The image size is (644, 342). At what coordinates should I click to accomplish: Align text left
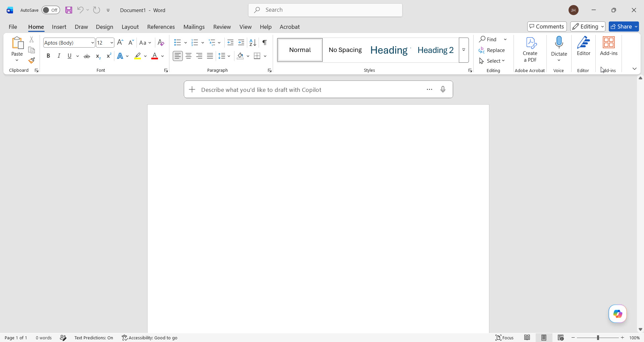pos(178,56)
